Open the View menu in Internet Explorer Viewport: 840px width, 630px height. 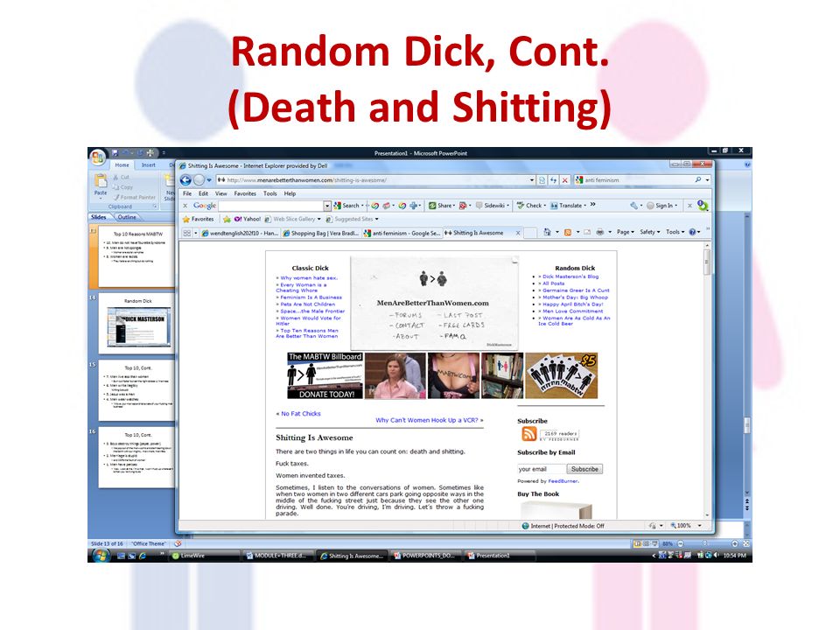click(221, 194)
